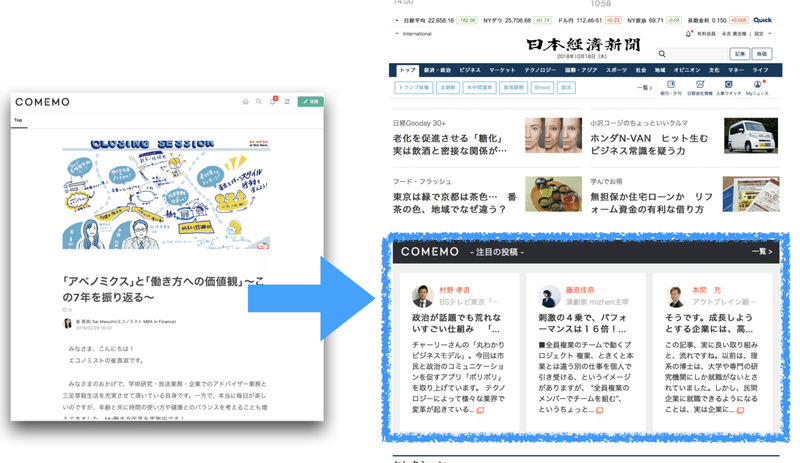Open the マネー navigation tab
The height and width of the screenshot is (463, 800).
[735, 70]
